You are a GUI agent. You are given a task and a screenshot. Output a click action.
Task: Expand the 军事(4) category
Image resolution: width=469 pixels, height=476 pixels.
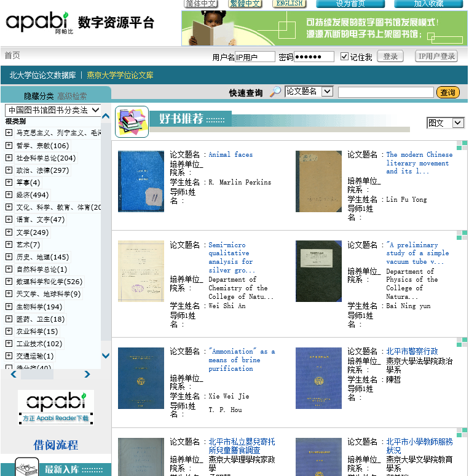pyautogui.click(x=9, y=183)
